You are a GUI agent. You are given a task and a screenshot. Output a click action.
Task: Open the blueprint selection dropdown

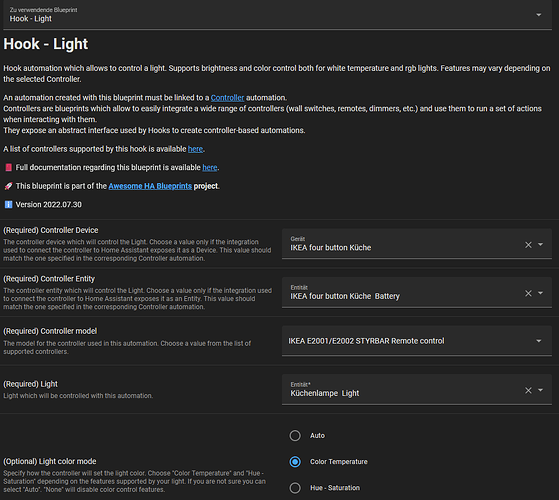pyautogui.click(x=538, y=15)
